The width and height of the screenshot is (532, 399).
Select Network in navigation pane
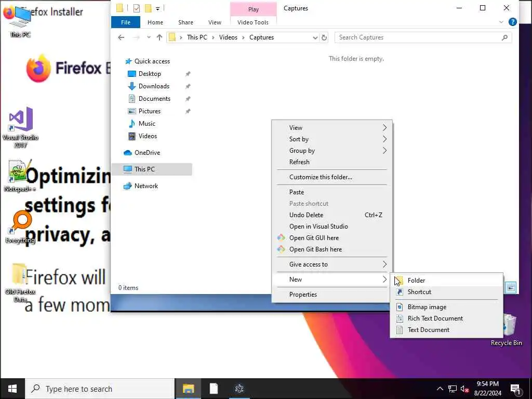click(146, 186)
